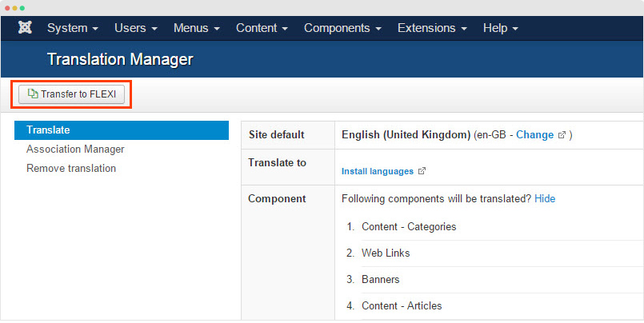Open the Content menu

(x=262, y=28)
